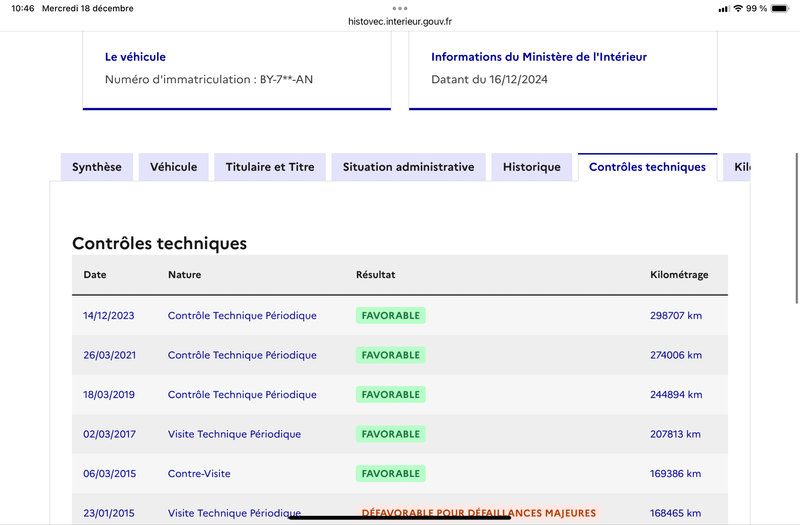Click the 169386 km value
This screenshot has height=525, width=800.
pos(675,473)
